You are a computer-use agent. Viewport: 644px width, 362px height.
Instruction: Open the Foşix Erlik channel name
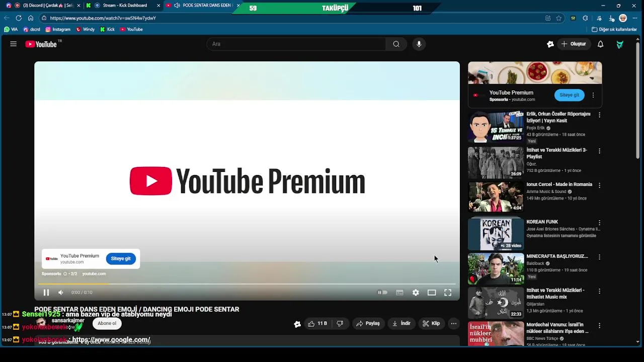[535, 128]
